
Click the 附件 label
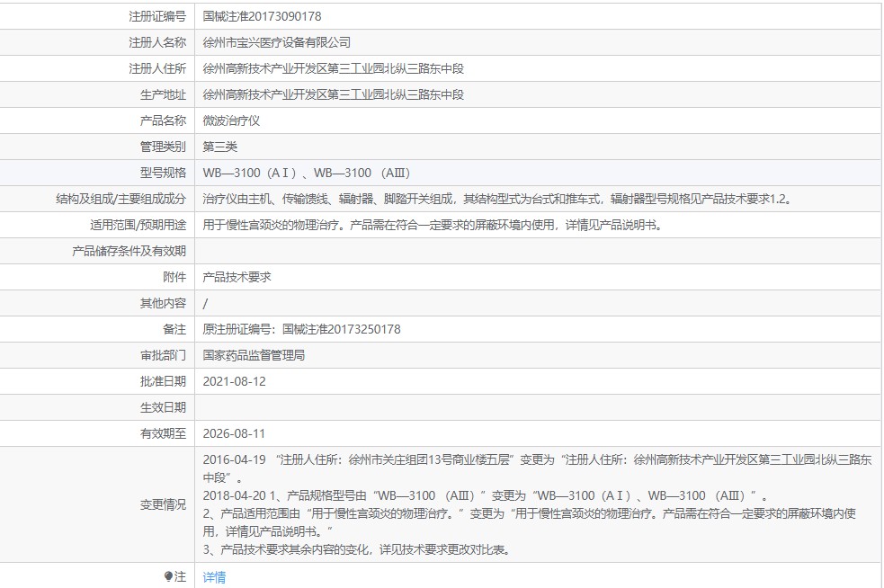174,277
